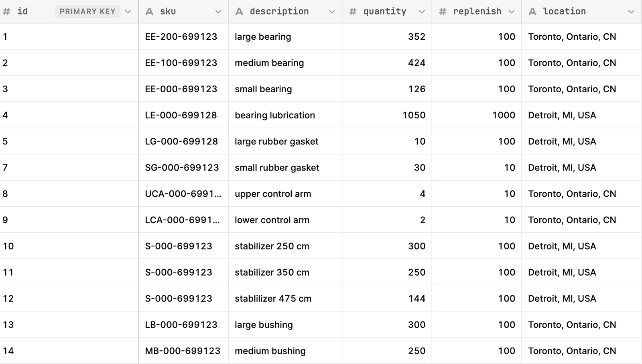Select the 'stabilizer 350 cm' cell
This screenshot has width=642, height=364.
[x=285, y=272]
